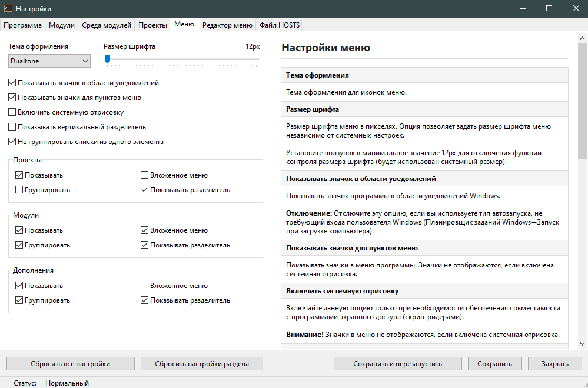Enable "Включить системную отрисовку" option
This screenshot has width=588, height=388.
[x=12, y=112]
